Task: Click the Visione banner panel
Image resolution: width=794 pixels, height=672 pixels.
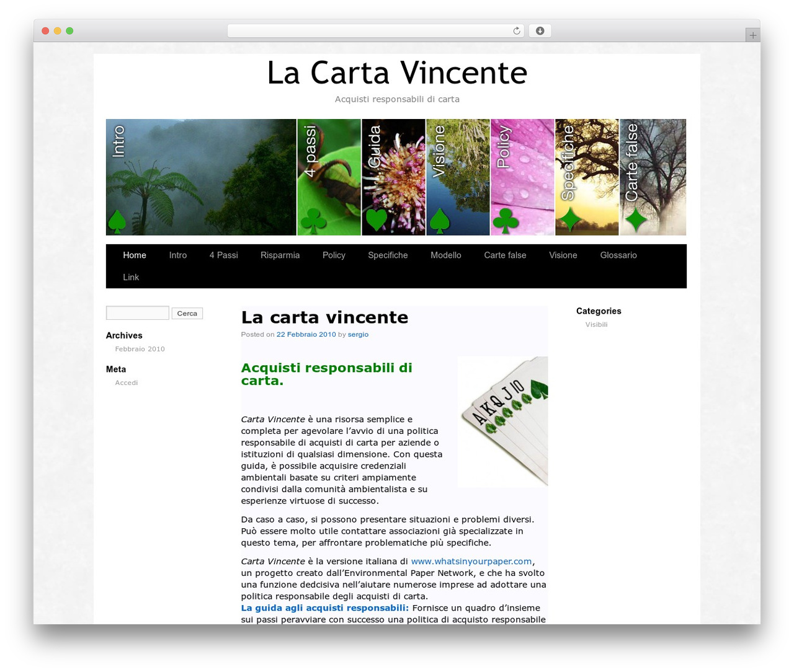Action: click(x=458, y=177)
